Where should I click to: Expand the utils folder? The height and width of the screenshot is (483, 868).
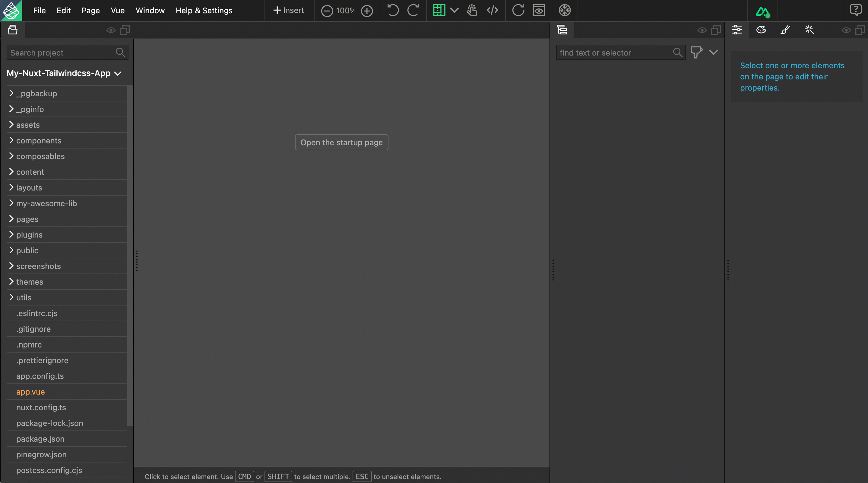[11, 297]
